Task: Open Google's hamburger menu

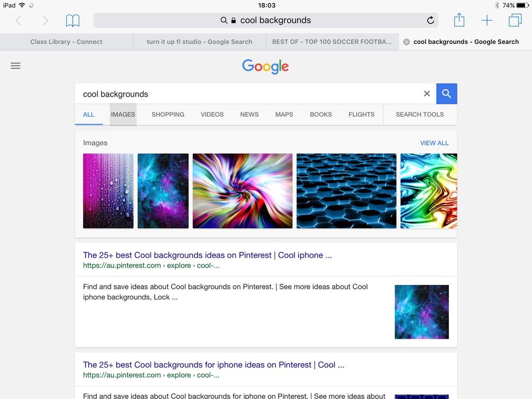Action: coord(16,66)
